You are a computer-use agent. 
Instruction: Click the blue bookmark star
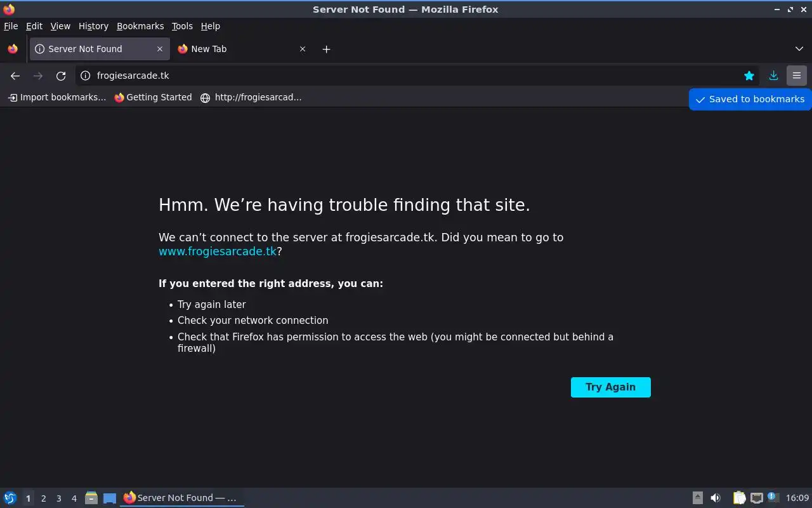click(x=749, y=76)
